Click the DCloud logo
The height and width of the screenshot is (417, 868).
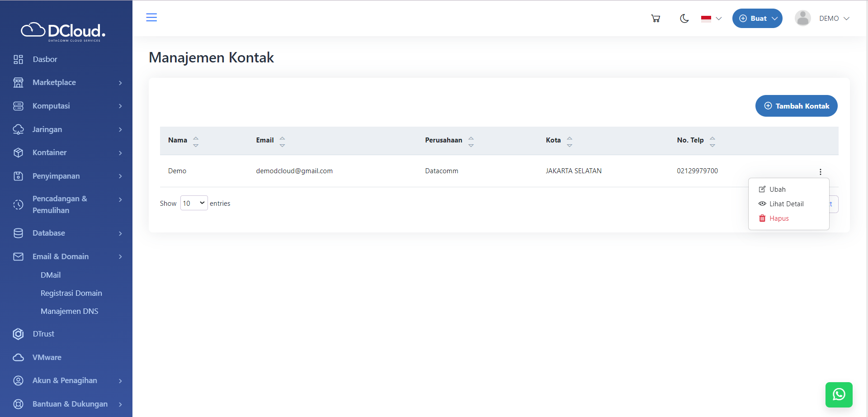point(63,31)
